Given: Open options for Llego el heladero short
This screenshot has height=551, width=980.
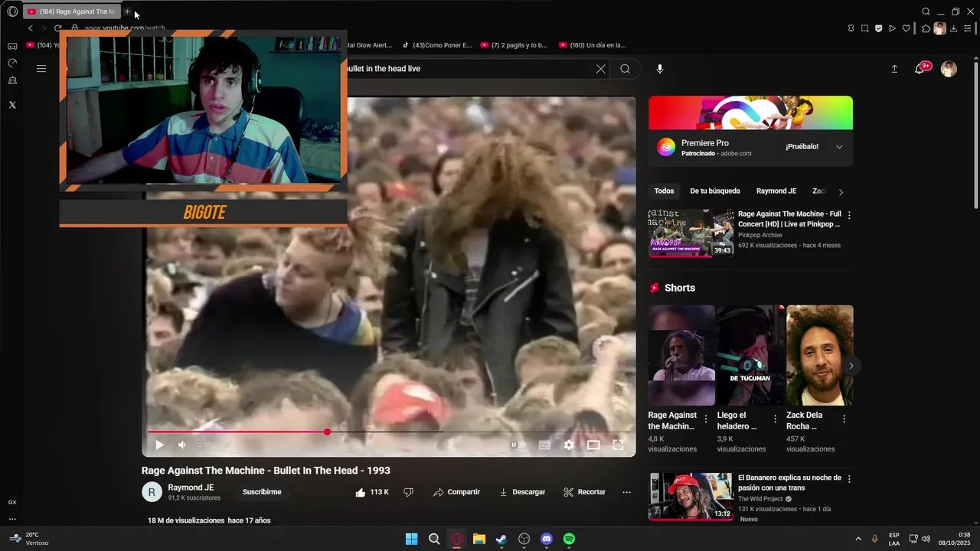Looking at the screenshot, I should [x=775, y=419].
